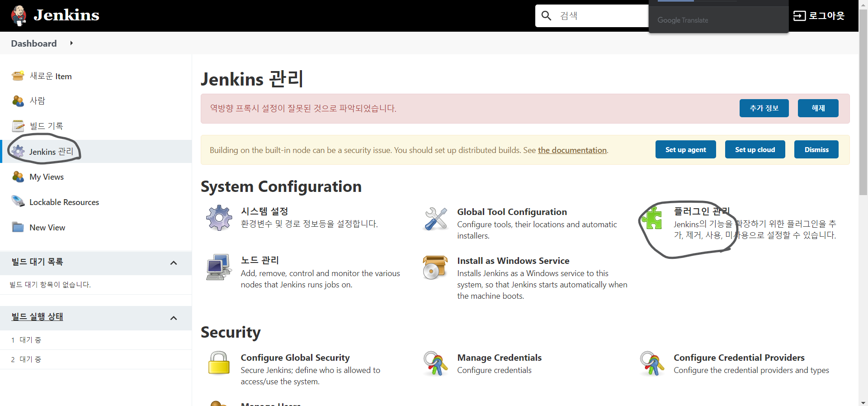Screen dimensions: 868x406
Task: Click the Global Tool Configuration wrench icon
Action: point(436,218)
